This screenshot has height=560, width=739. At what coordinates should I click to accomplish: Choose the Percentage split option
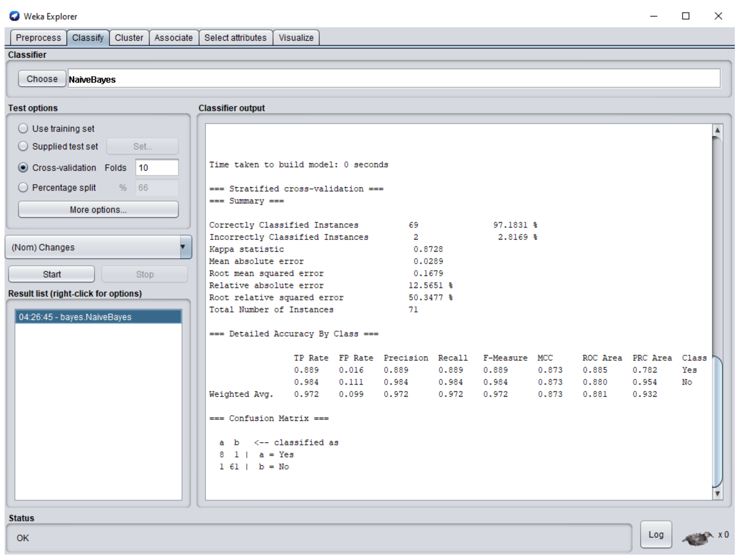(23, 188)
